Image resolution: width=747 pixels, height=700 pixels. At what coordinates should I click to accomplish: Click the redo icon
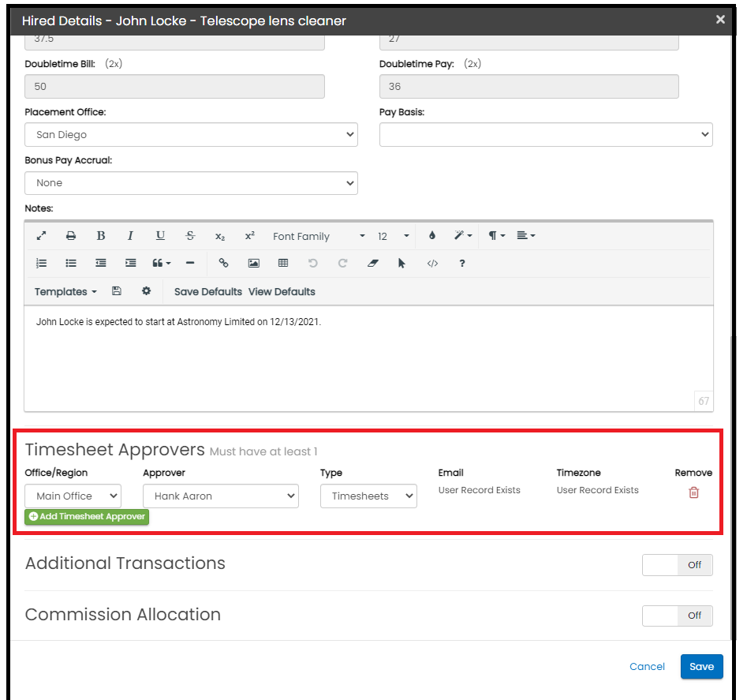342,263
